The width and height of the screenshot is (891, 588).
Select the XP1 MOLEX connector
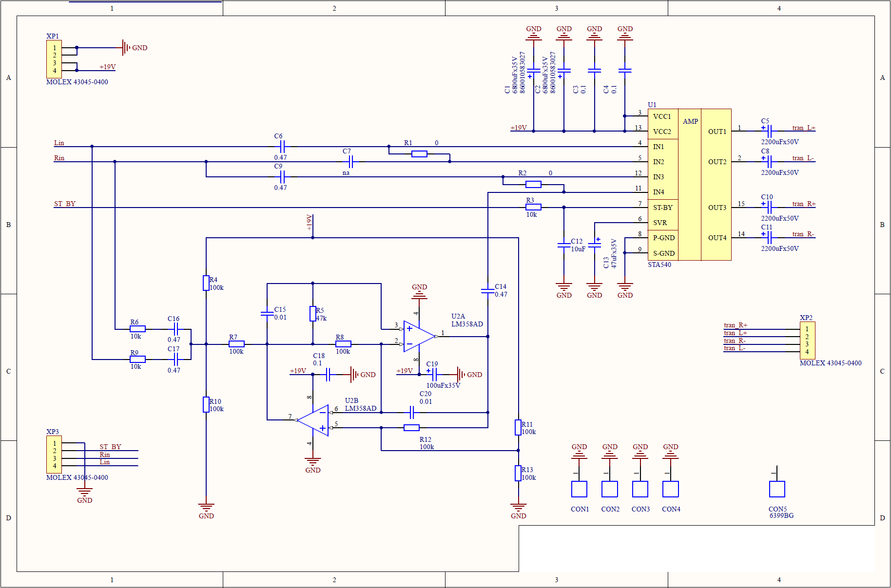(x=54, y=59)
